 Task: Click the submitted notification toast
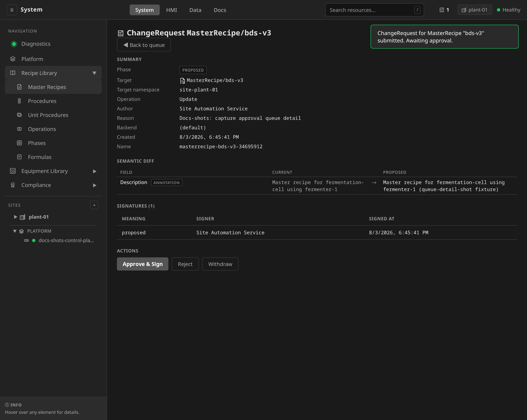444,37
